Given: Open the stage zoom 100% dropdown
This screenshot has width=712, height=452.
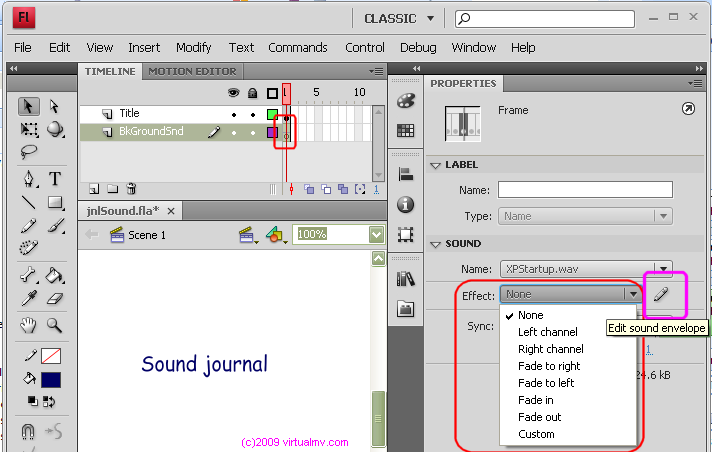Looking at the screenshot, I should click(376, 234).
